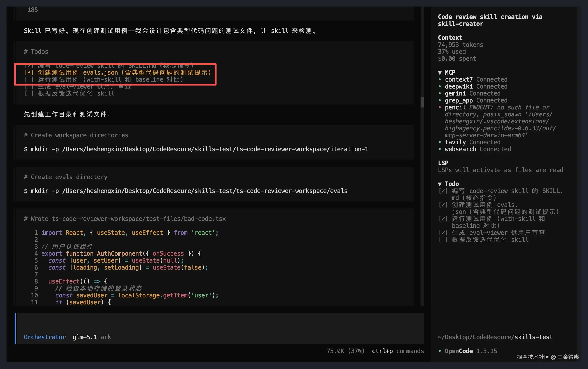Click status dot next to websearch
Viewport: 588px width, 369px height.
click(440, 149)
